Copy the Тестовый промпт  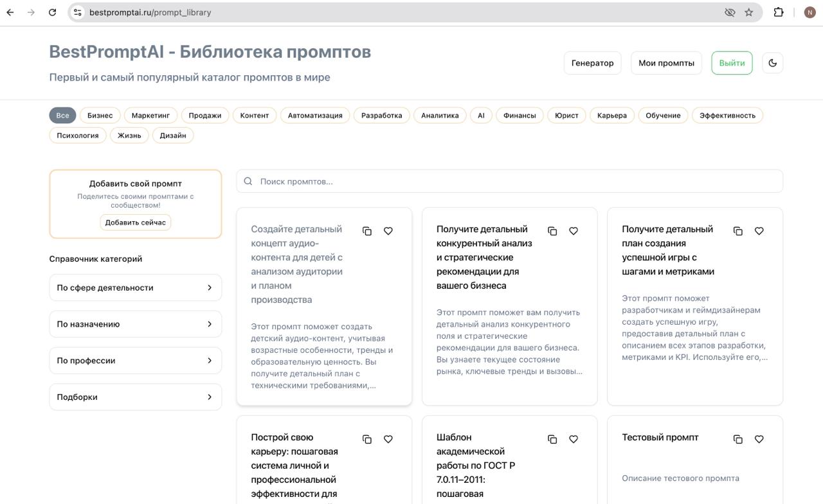point(738,438)
